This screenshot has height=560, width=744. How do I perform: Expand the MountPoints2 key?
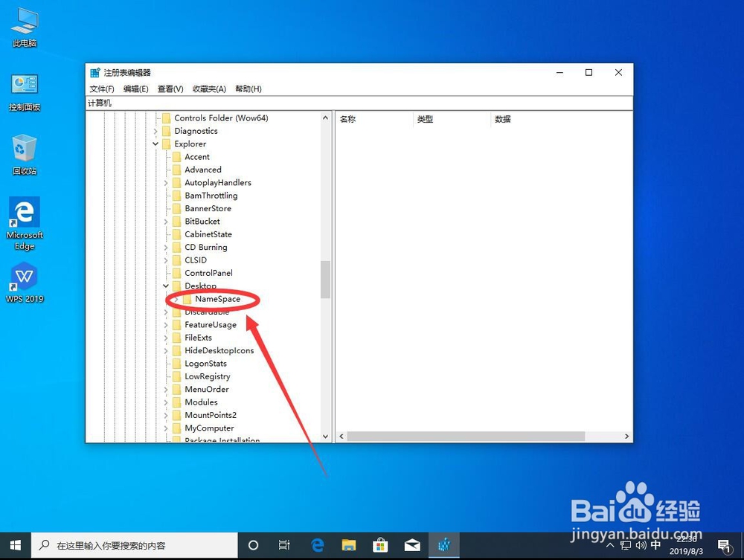tap(166, 415)
